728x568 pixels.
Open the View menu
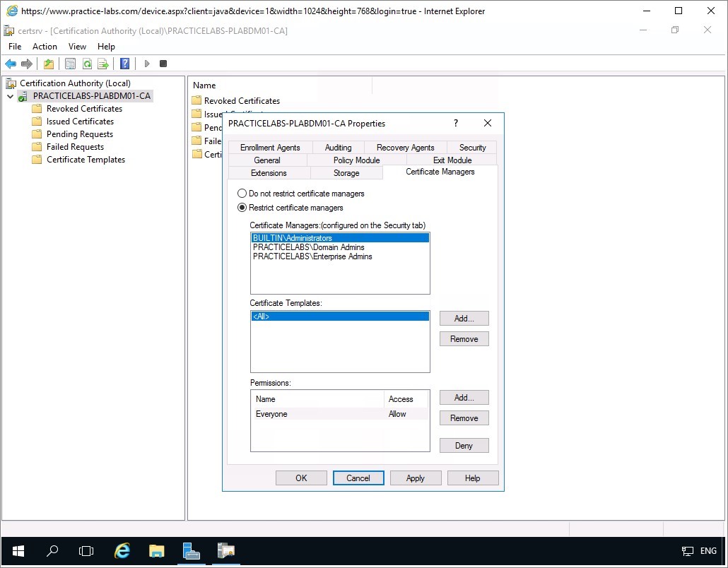pyautogui.click(x=77, y=47)
